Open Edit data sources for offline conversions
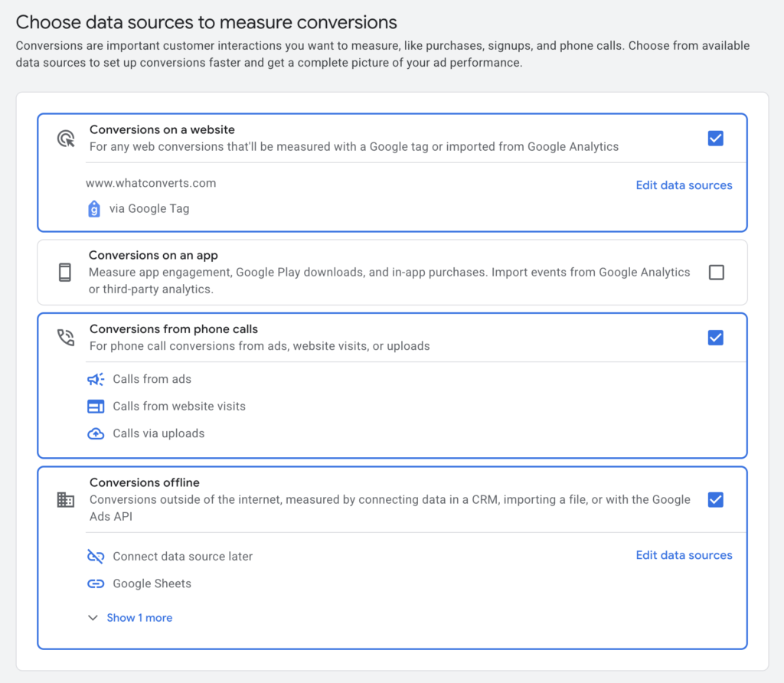This screenshot has width=784, height=683. [684, 554]
